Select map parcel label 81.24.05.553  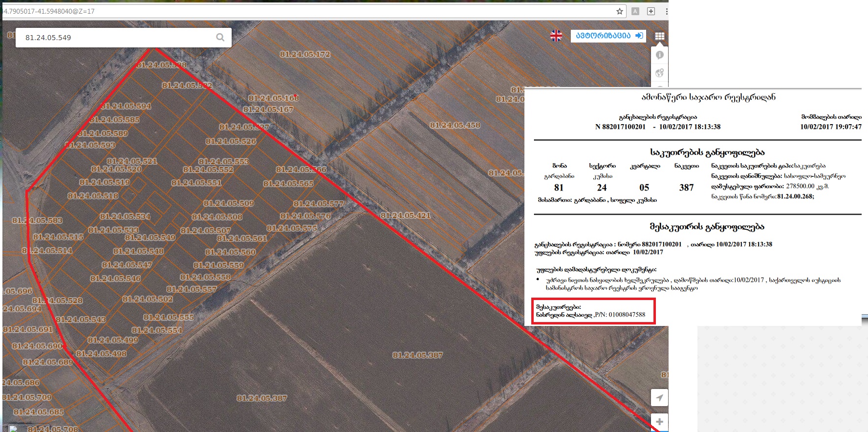pos(224,162)
